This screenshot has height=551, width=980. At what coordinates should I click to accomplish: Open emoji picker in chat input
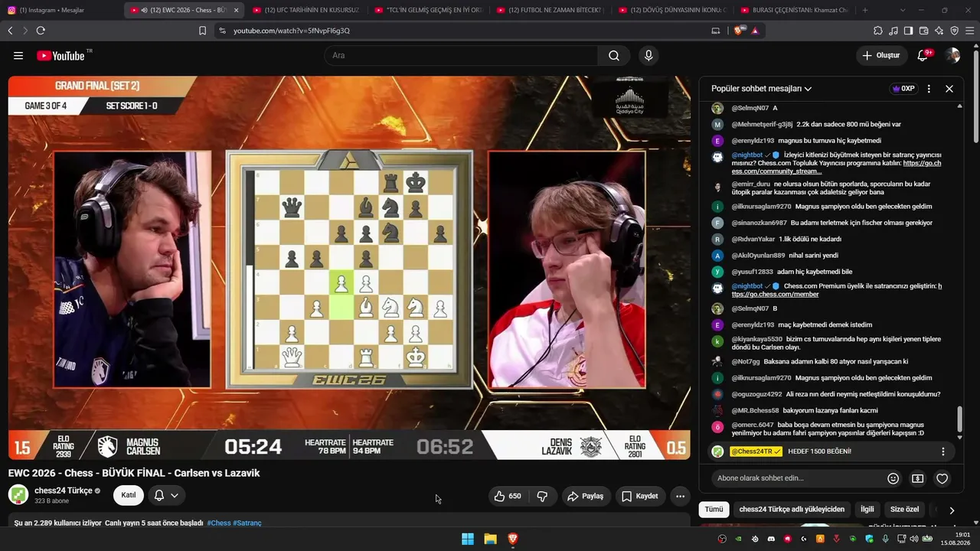[x=893, y=478]
